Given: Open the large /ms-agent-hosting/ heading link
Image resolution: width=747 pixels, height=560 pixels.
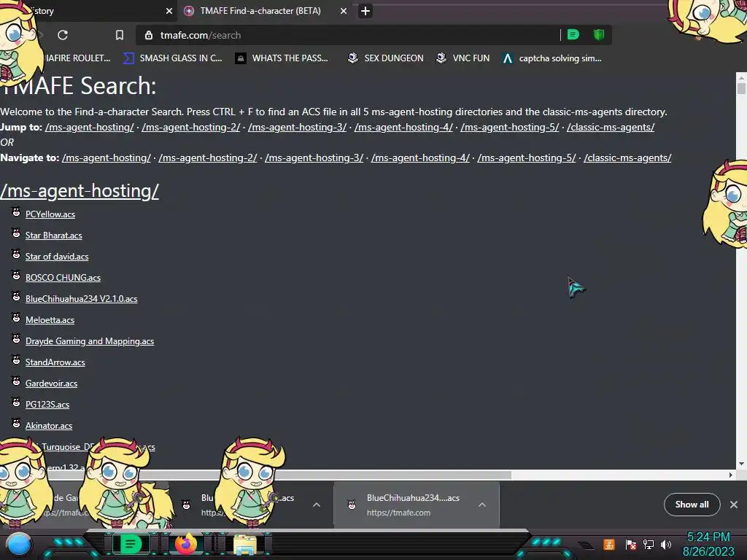Looking at the screenshot, I should 80,191.
